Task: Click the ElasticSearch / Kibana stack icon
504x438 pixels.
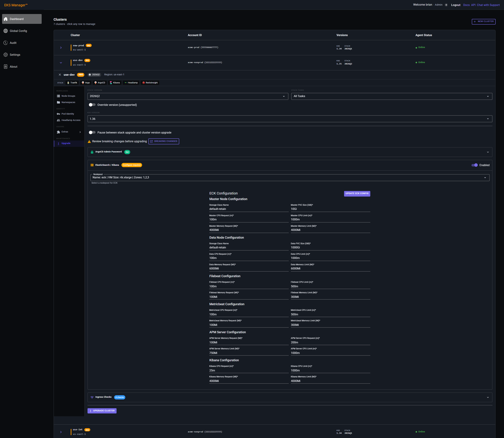Action: 92,165
